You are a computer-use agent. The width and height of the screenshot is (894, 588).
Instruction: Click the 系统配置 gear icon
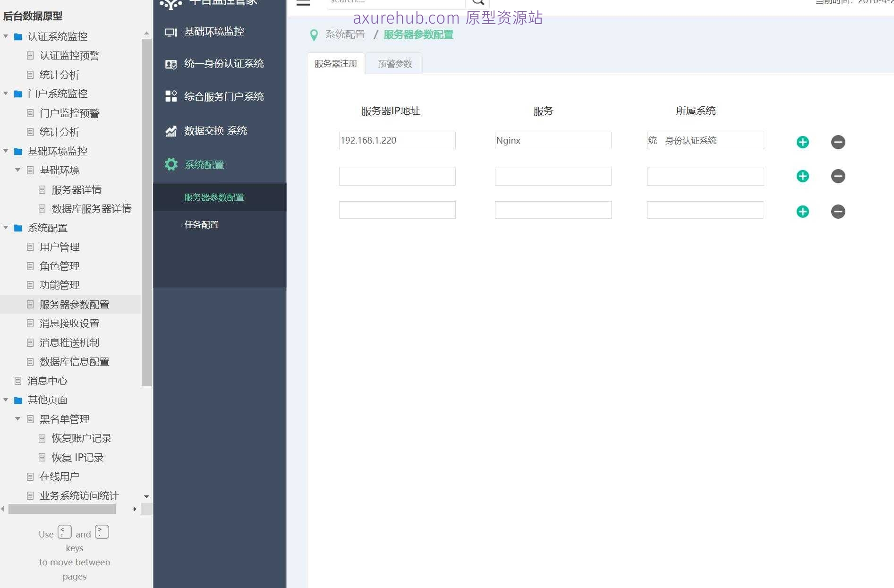point(170,164)
